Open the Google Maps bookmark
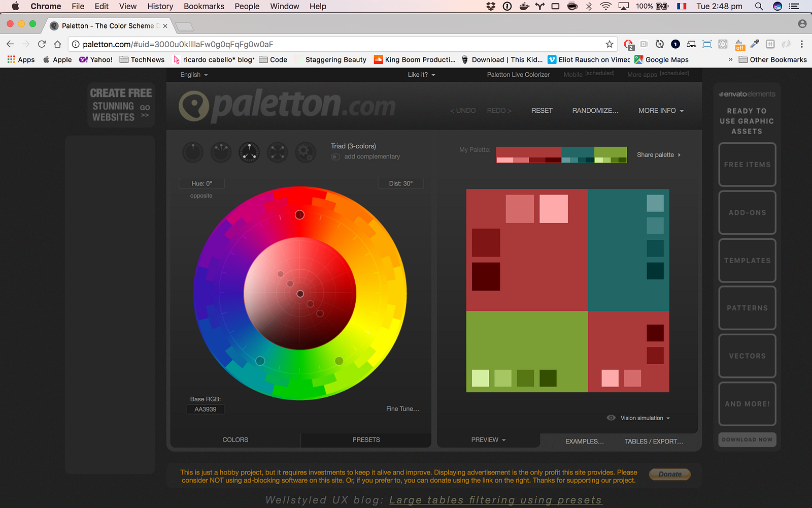Image resolution: width=812 pixels, height=508 pixels. click(662, 59)
